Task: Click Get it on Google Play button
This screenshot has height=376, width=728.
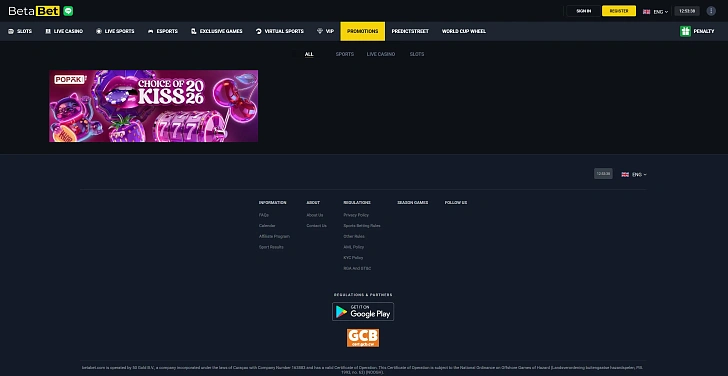Action: [x=363, y=311]
